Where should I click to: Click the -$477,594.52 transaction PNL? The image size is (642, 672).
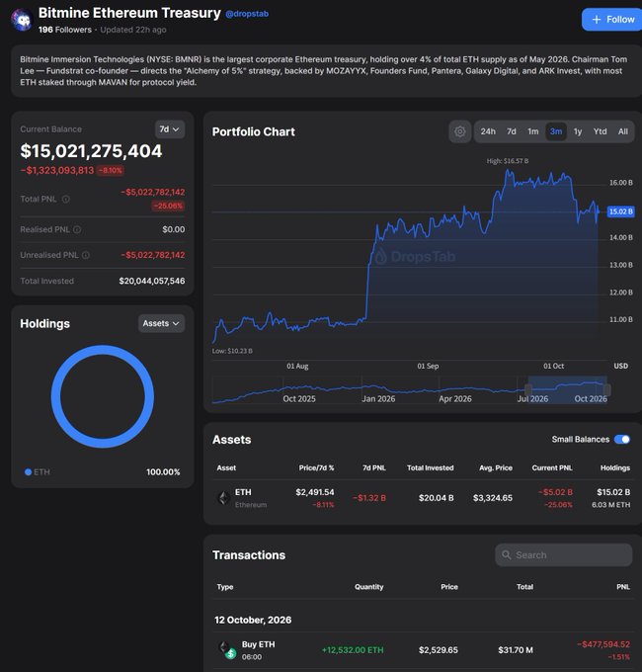603,644
